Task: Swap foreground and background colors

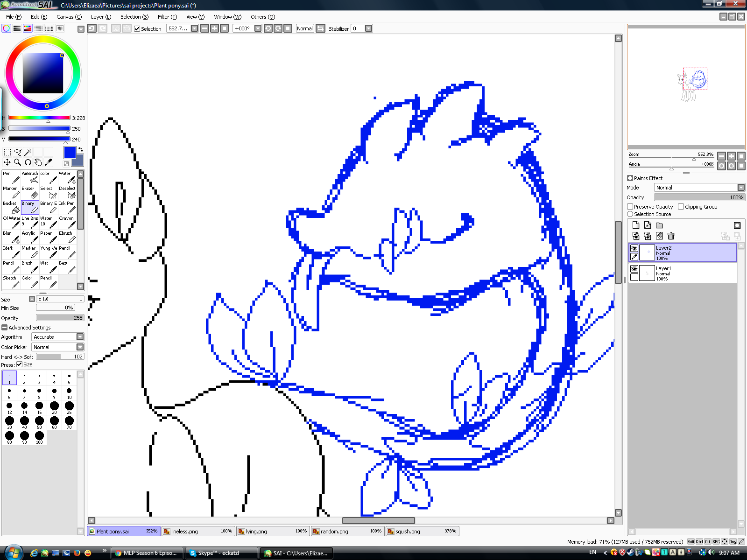Action: tap(80, 150)
